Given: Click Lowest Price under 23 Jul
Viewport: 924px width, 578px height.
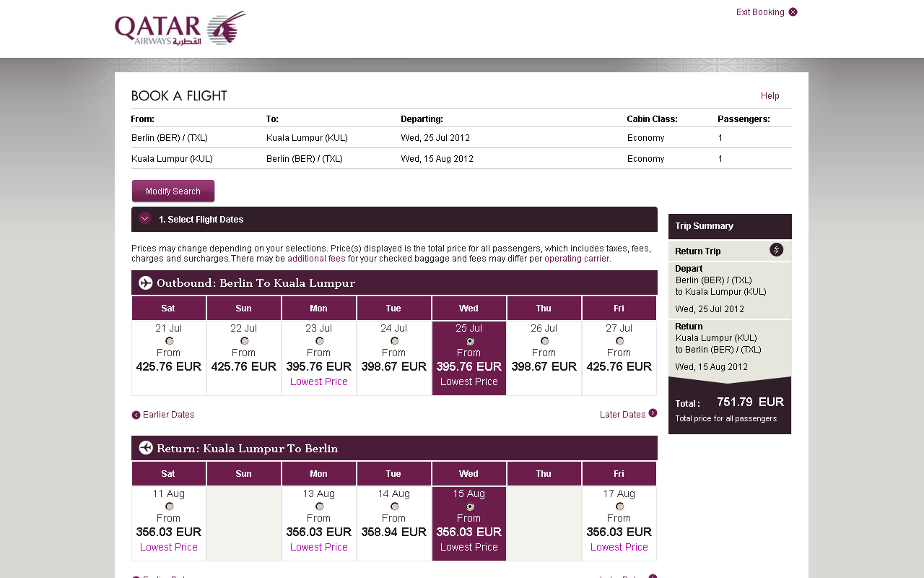Looking at the screenshot, I should pyautogui.click(x=319, y=381).
